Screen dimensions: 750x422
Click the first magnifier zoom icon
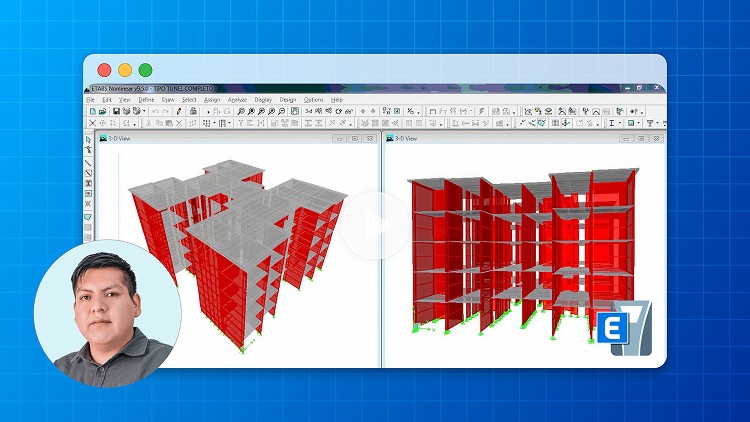pyautogui.click(x=241, y=111)
